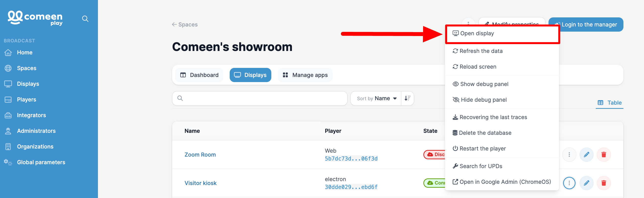
Task: Click the Player column header
Action: click(x=333, y=131)
